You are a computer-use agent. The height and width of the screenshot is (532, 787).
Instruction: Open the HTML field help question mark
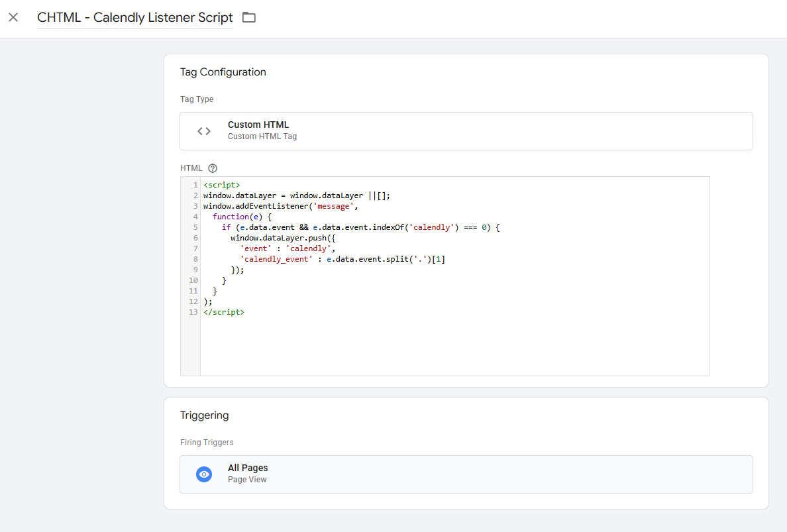(213, 168)
